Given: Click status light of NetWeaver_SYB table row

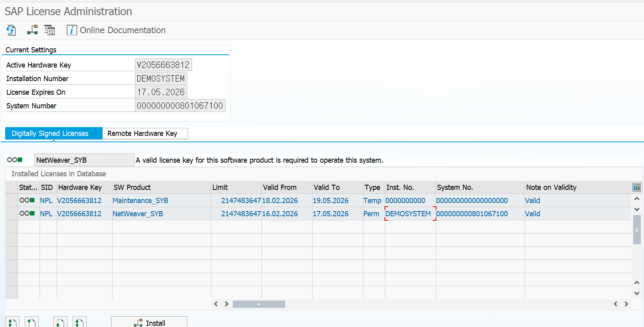Looking at the screenshot, I should [x=27, y=213].
